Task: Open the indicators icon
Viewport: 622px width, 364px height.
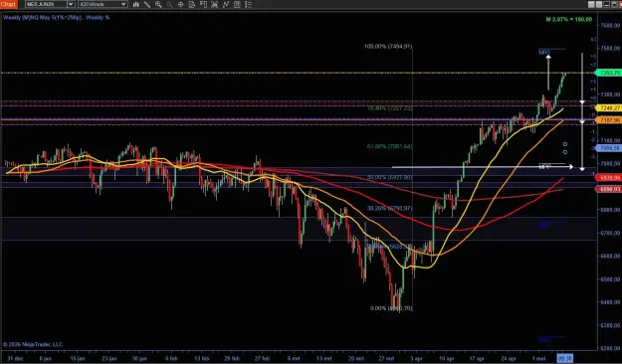Action: [x=226, y=4]
